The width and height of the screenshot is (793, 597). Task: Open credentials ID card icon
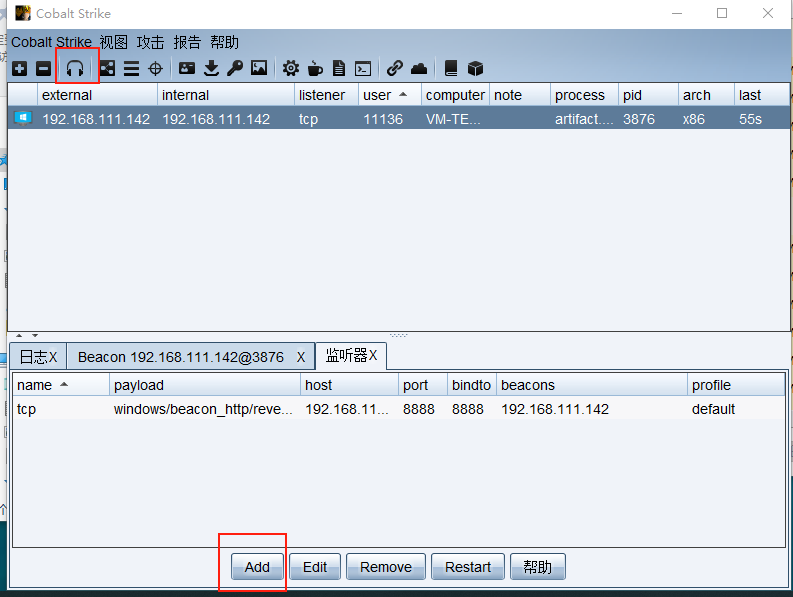point(187,68)
